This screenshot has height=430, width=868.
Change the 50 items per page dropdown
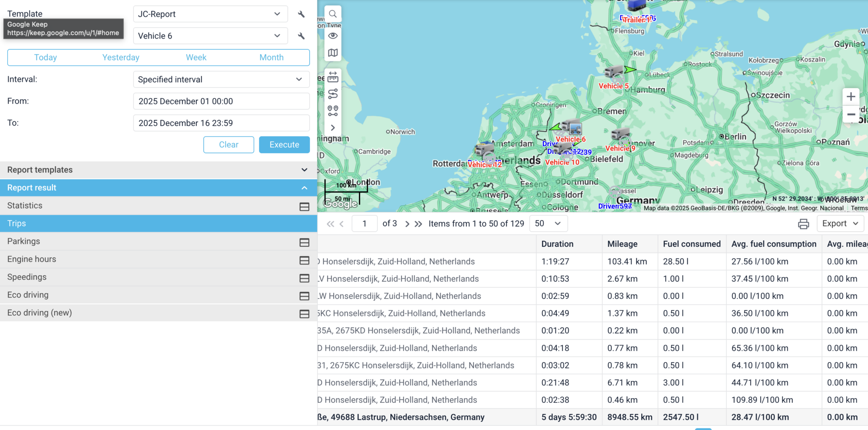[548, 223]
